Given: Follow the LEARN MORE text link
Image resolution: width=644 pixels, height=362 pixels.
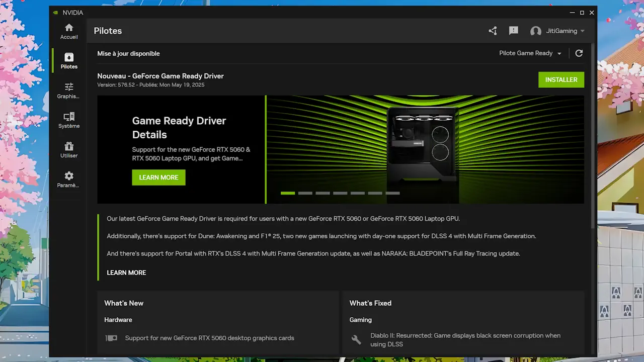Looking at the screenshot, I should click(126, 273).
